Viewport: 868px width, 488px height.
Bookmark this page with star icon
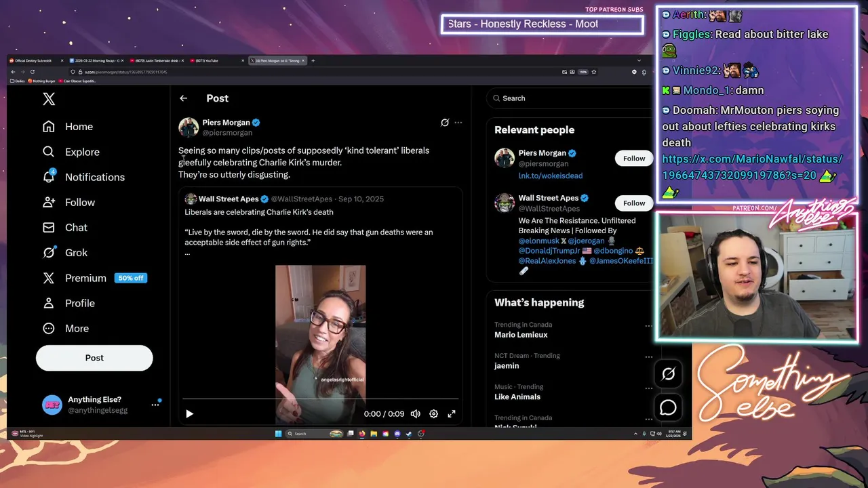(x=594, y=72)
